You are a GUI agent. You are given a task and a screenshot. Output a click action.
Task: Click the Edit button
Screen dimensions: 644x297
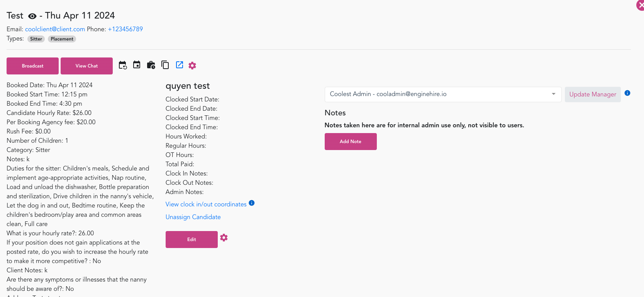point(192,240)
